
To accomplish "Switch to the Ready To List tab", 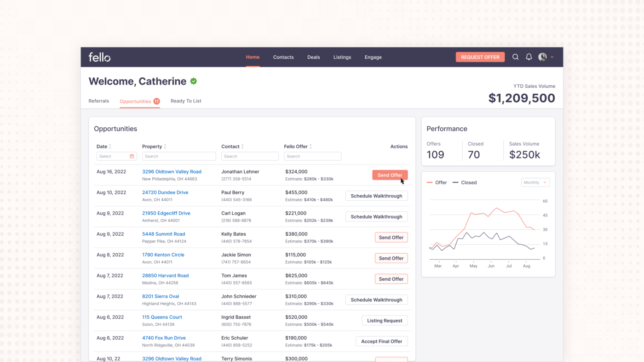I will (x=186, y=101).
